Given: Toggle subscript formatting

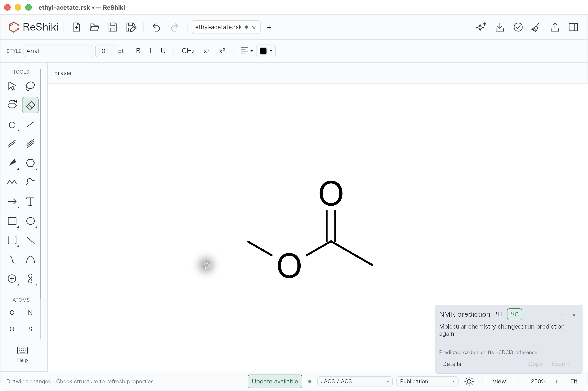Looking at the screenshot, I should (206, 51).
